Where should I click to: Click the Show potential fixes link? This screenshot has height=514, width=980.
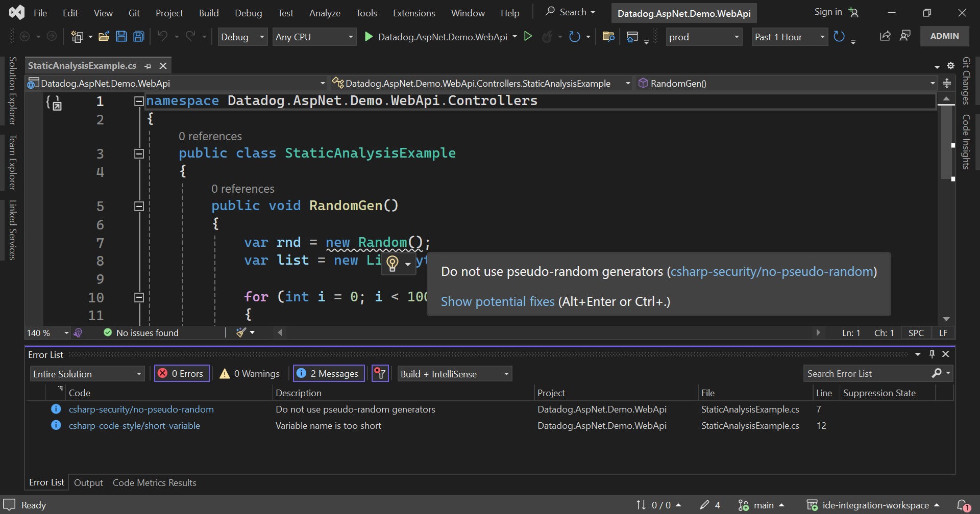[497, 301]
